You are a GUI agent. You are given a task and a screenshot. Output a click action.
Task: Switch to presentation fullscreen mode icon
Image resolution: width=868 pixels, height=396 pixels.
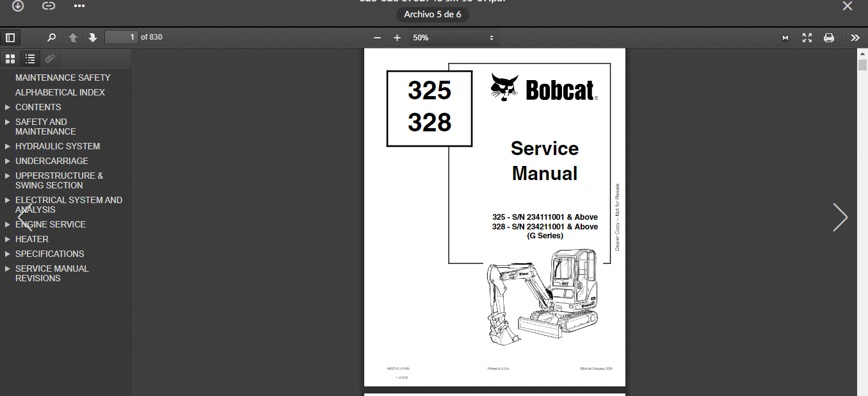pos(807,38)
